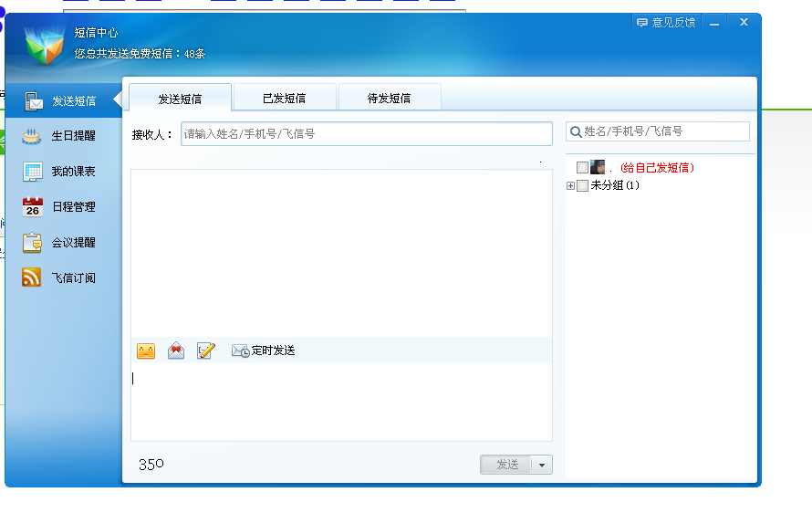Open the 发送短信 sidebar section

click(x=63, y=100)
